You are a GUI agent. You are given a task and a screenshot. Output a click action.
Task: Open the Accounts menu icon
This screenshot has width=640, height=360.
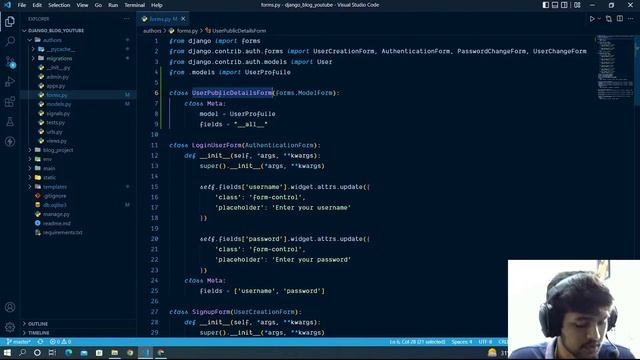click(x=10, y=307)
